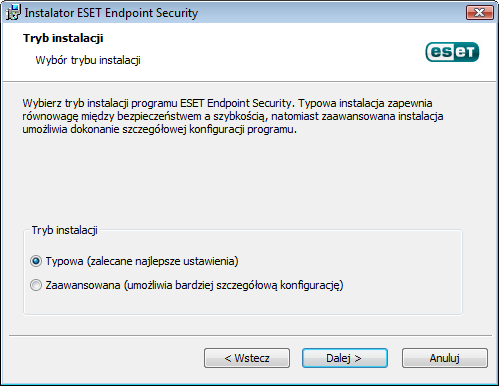Viewport: 499px width, 386px height.
Task: Cancel installation with the Anuluj button
Action: click(445, 358)
